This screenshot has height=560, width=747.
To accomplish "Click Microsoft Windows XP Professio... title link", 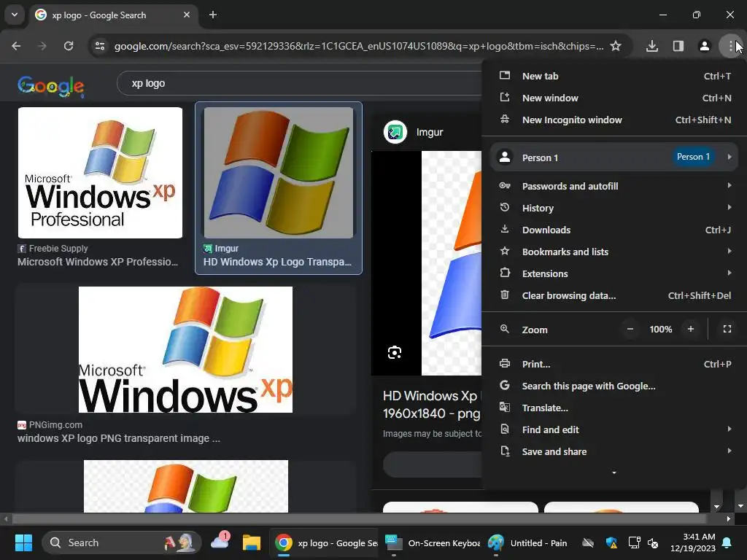I will [x=98, y=262].
